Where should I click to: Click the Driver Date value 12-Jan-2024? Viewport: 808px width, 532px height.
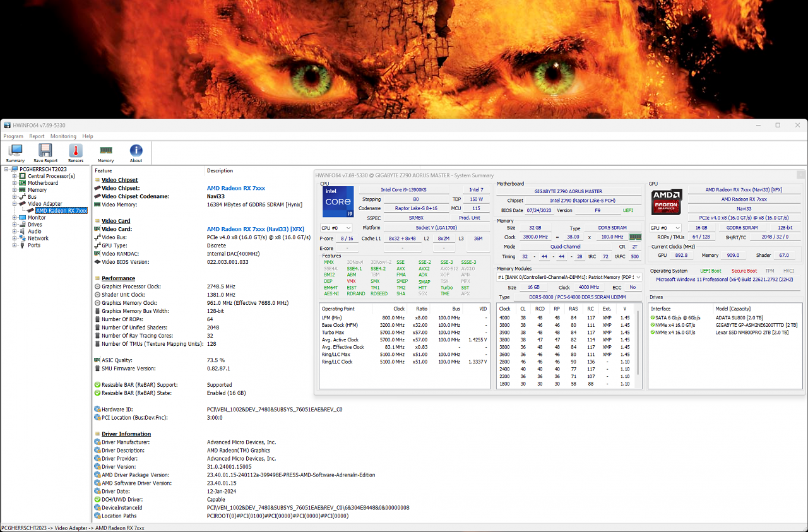pyautogui.click(x=222, y=492)
